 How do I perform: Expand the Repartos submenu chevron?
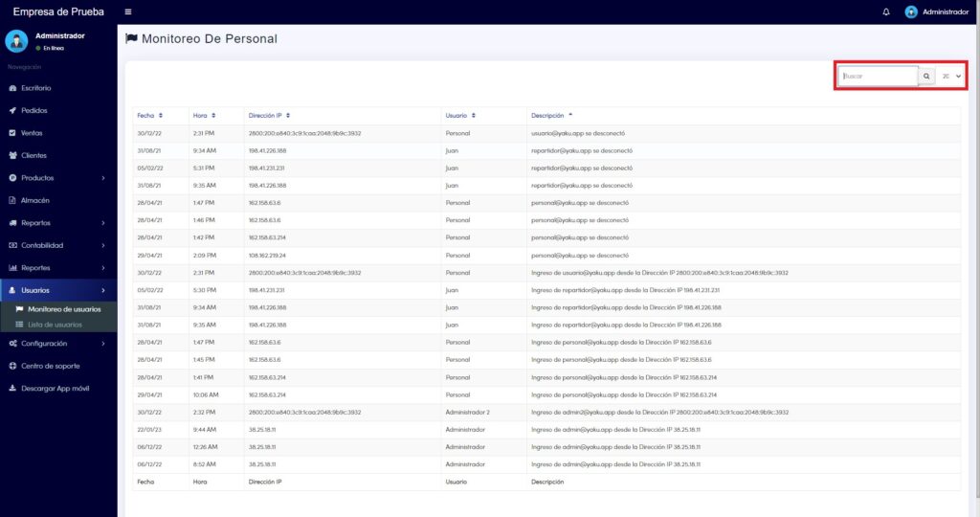tap(103, 223)
